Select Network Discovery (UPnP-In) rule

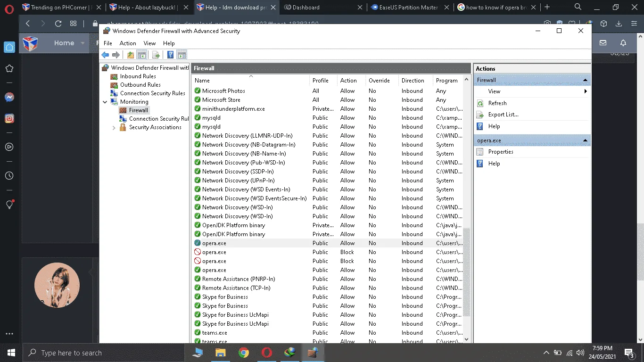tap(238, 181)
